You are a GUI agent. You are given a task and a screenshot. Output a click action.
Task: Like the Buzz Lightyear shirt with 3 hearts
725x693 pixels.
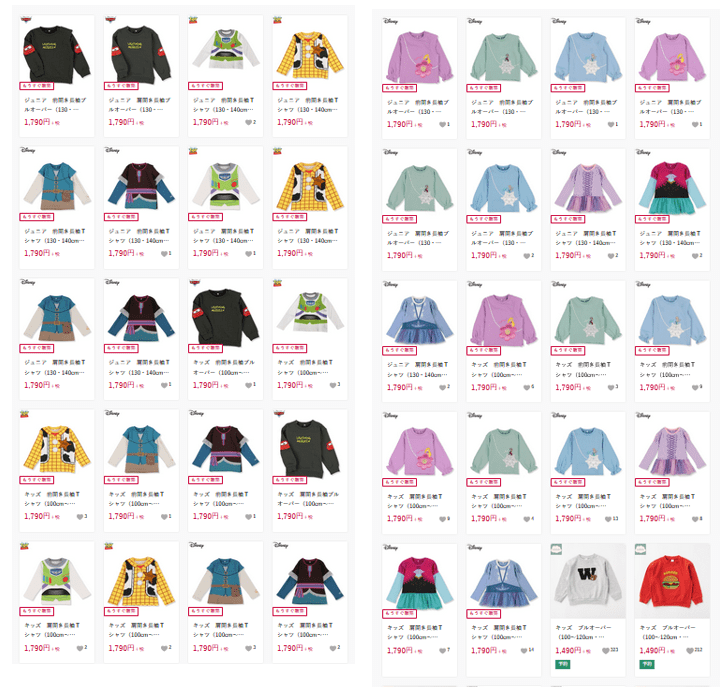pyautogui.click(x=333, y=385)
